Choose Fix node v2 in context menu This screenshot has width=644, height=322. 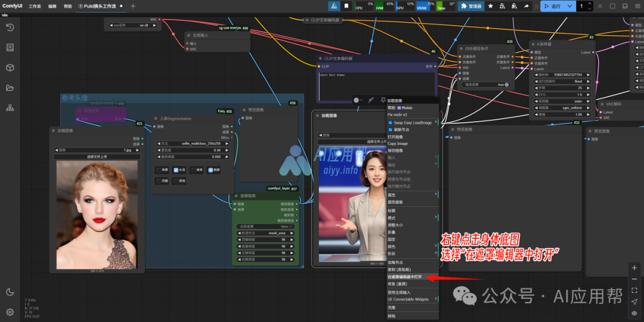[413, 114]
